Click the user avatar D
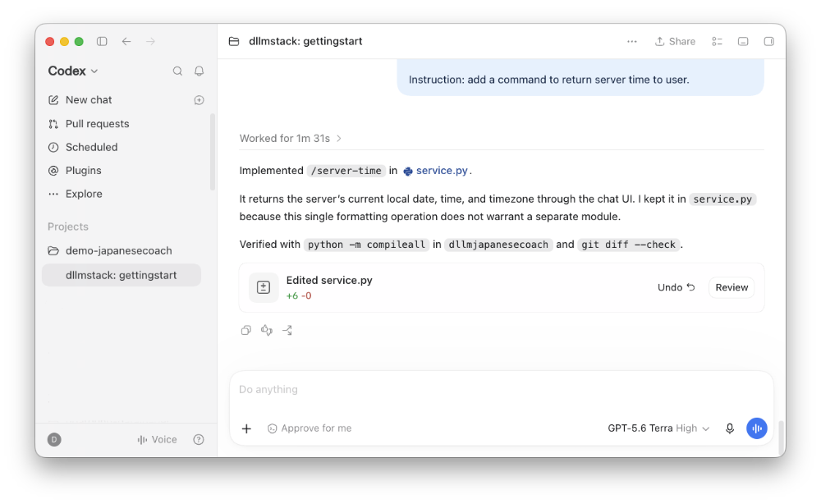821x504 pixels. click(54, 440)
